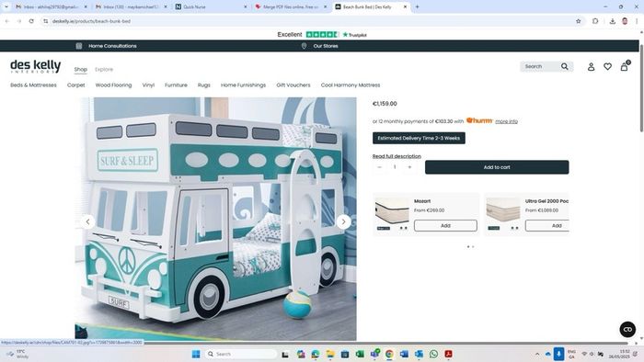Switch to the Merge PDF files browser tab
The height and width of the screenshot is (362, 644).
coord(292,7)
